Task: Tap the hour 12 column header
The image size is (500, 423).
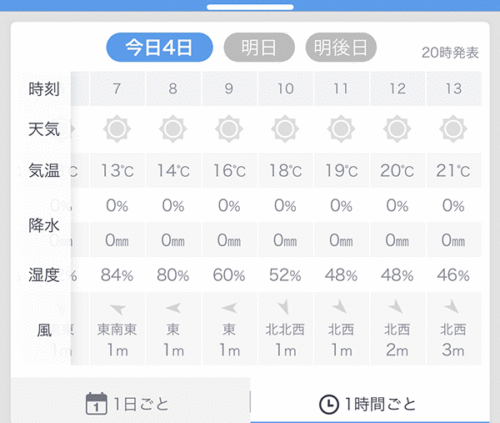Action: pyautogui.click(x=397, y=89)
